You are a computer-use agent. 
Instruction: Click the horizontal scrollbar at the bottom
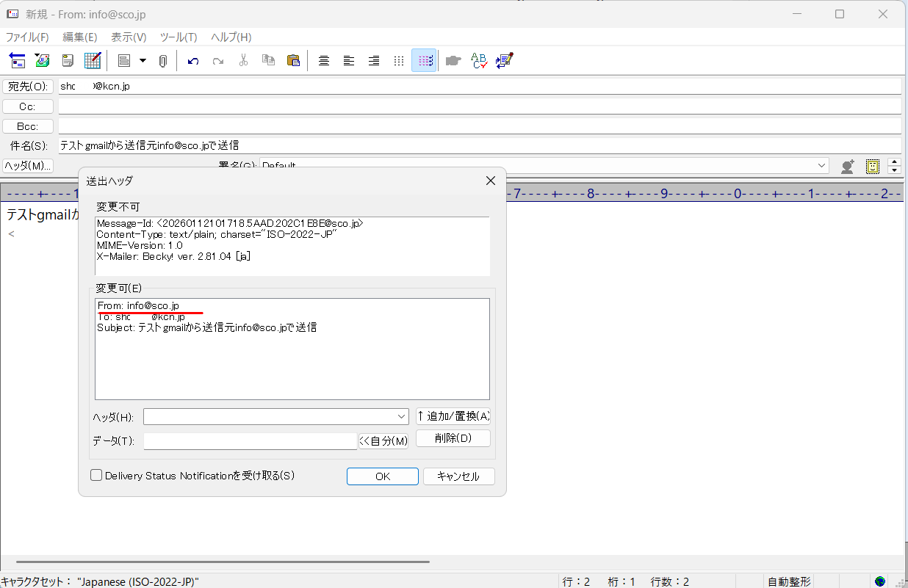(220, 561)
